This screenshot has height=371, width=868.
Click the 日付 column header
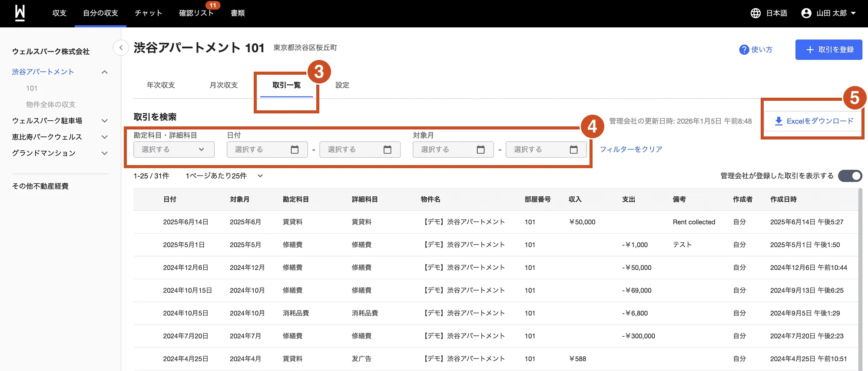pos(170,199)
